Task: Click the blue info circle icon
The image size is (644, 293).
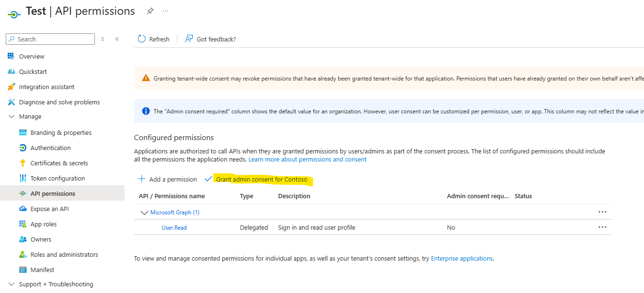Action: click(146, 111)
